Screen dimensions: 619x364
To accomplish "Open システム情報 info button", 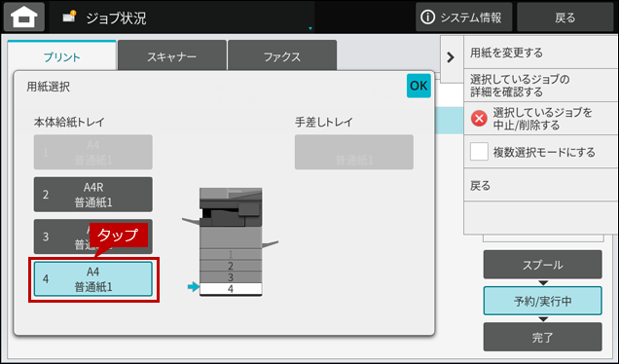I will coord(463,17).
